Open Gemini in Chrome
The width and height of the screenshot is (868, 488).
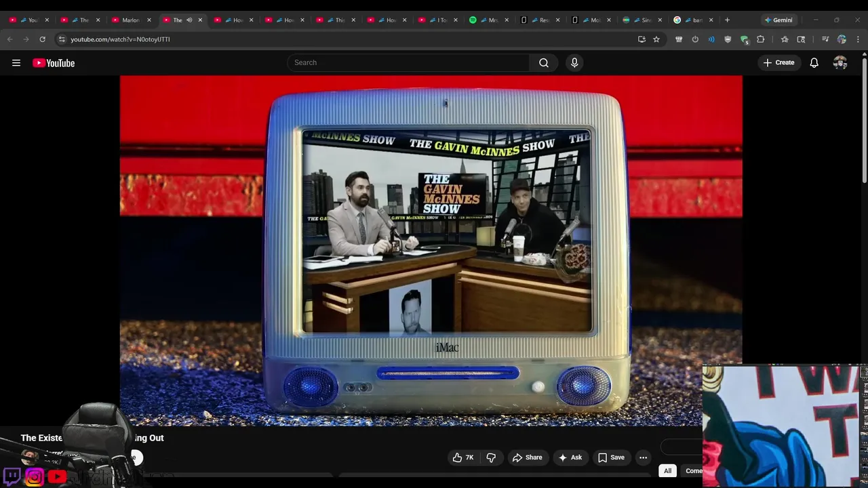778,20
